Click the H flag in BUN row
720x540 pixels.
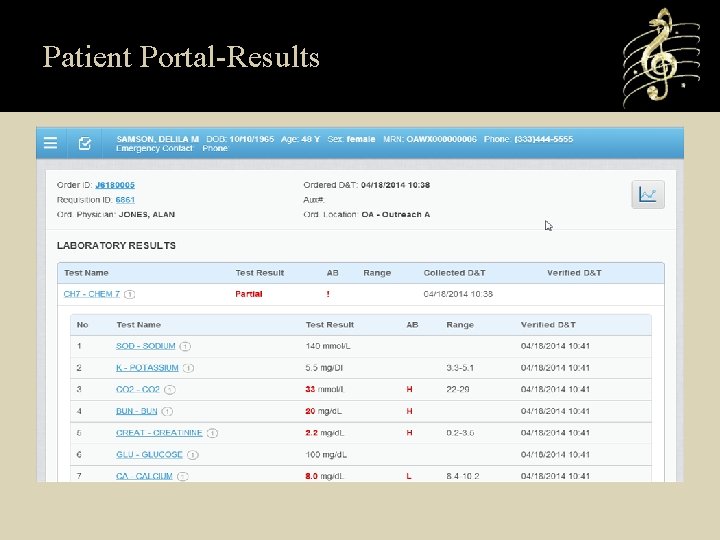click(x=409, y=411)
